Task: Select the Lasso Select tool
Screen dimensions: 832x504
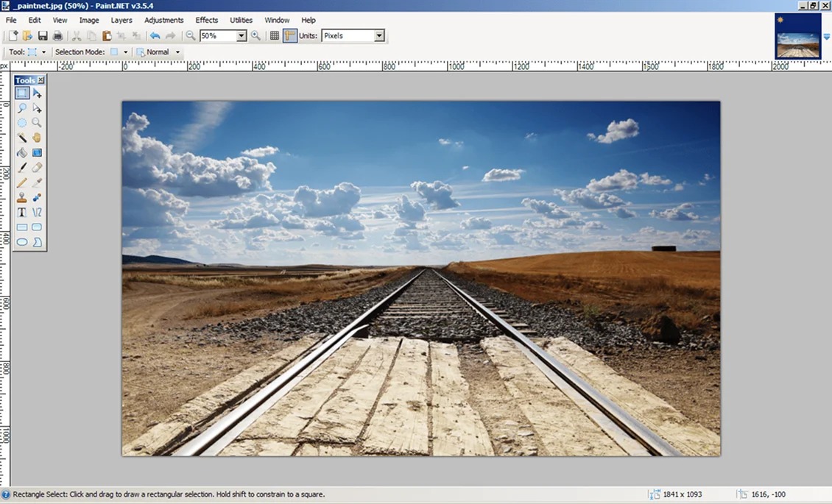Action: coord(22,108)
